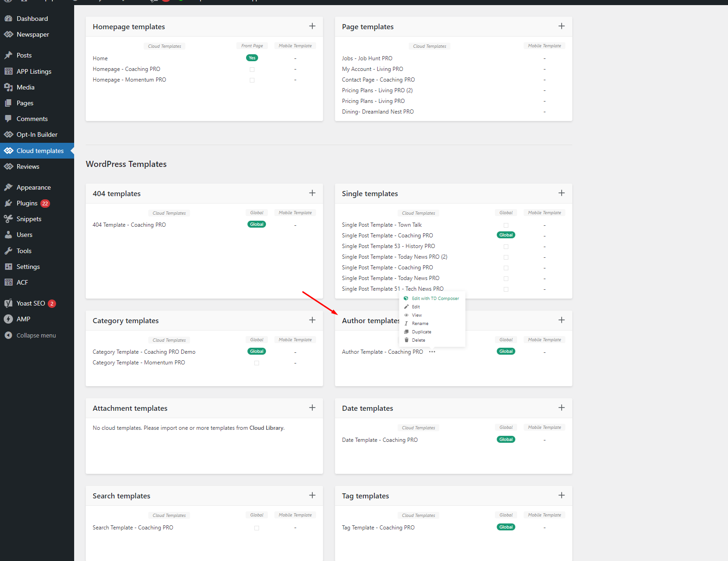This screenshot has height=561, width=728.
Task: Add a new 404 template with plus
Action: pos(312,193)
